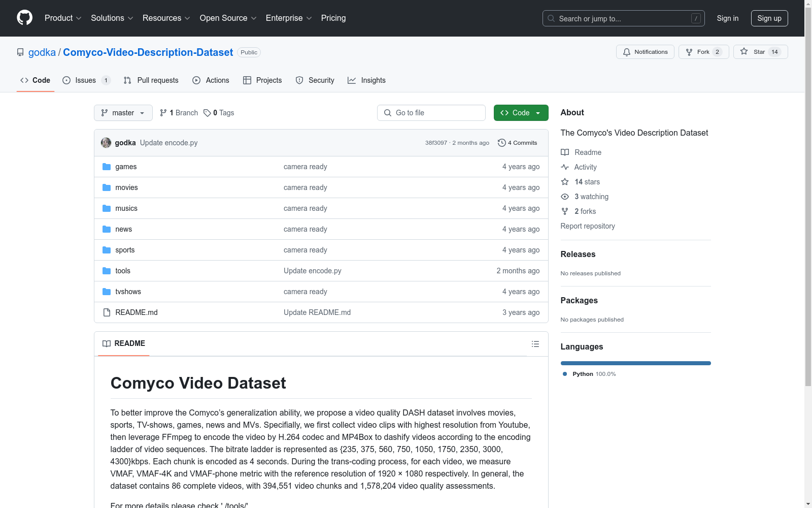Click the search magnifier icon in header
Screen dimensions: 812x508
tap(551, 18)
